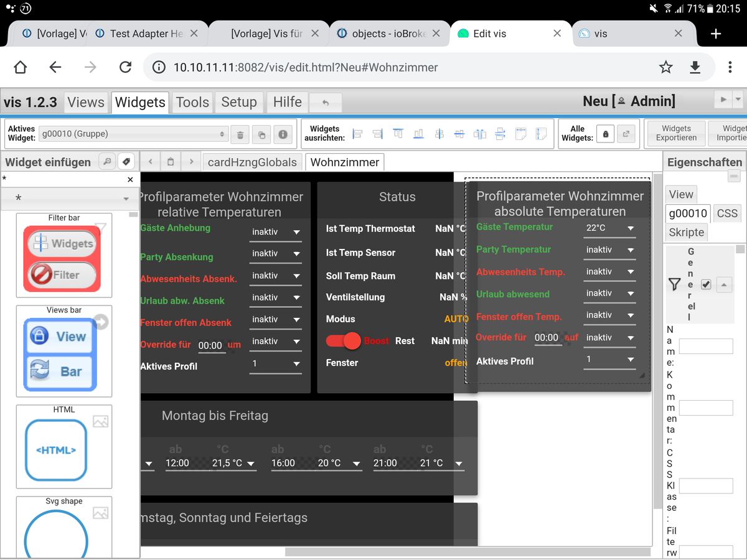Open the CSS properties tab

coord(727,213)
